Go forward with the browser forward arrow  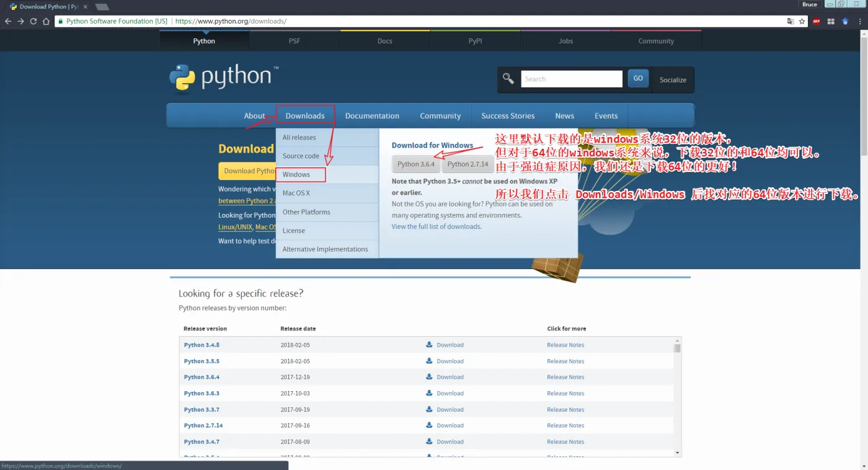tap(20, 21)
